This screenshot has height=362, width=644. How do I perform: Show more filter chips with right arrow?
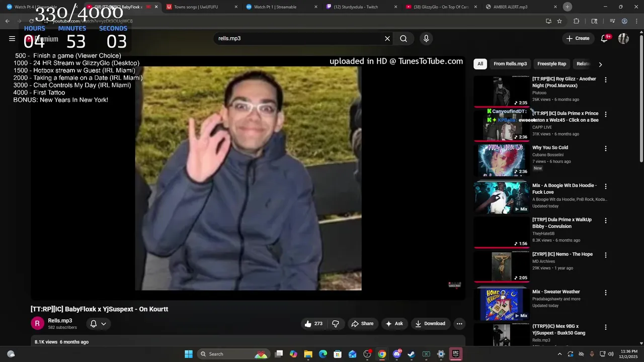(x=600, y=64)
